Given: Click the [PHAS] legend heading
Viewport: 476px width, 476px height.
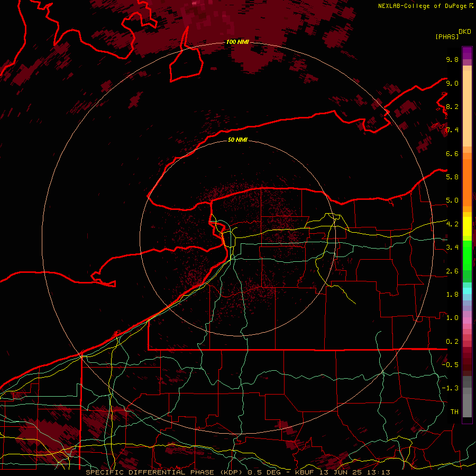Looking at the screenshot, I should [447, 36].
